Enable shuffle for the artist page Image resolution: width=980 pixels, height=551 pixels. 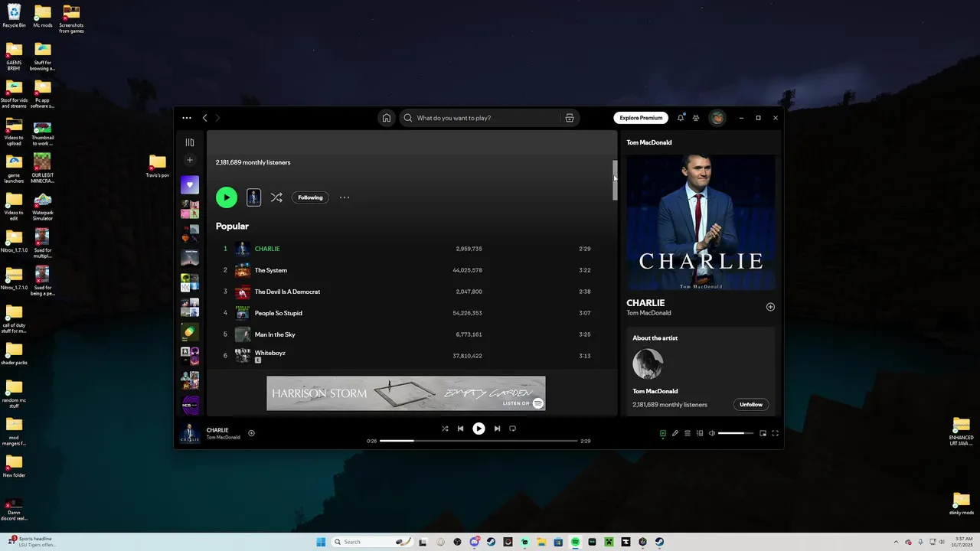pos(276,197)
